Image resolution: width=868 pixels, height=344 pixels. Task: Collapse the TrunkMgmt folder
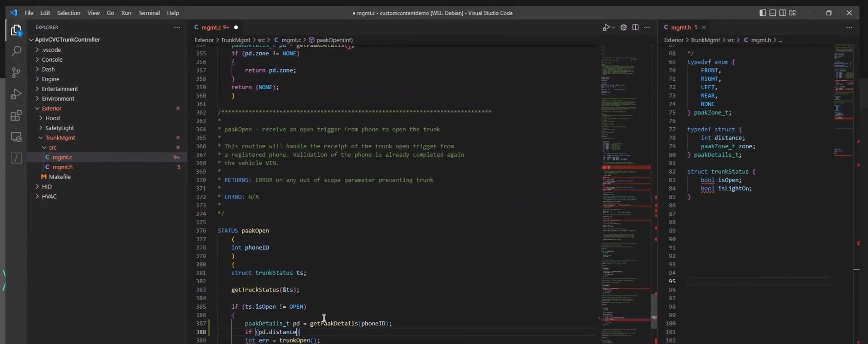pyautogui.click(x=60, y=138)
